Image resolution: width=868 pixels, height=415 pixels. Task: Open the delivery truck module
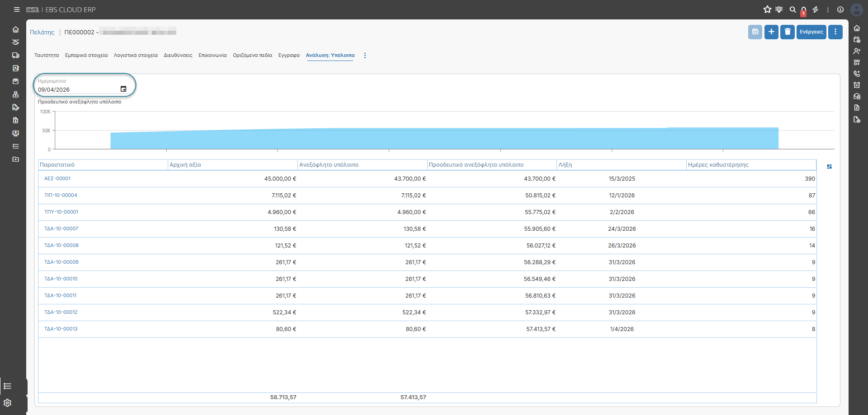pyautogui.click(x=16, y=55)
